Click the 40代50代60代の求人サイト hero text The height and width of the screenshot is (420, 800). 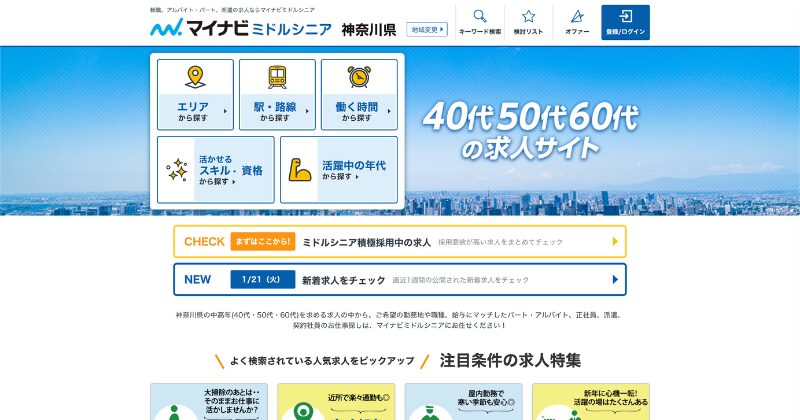[x=530, y=131]
